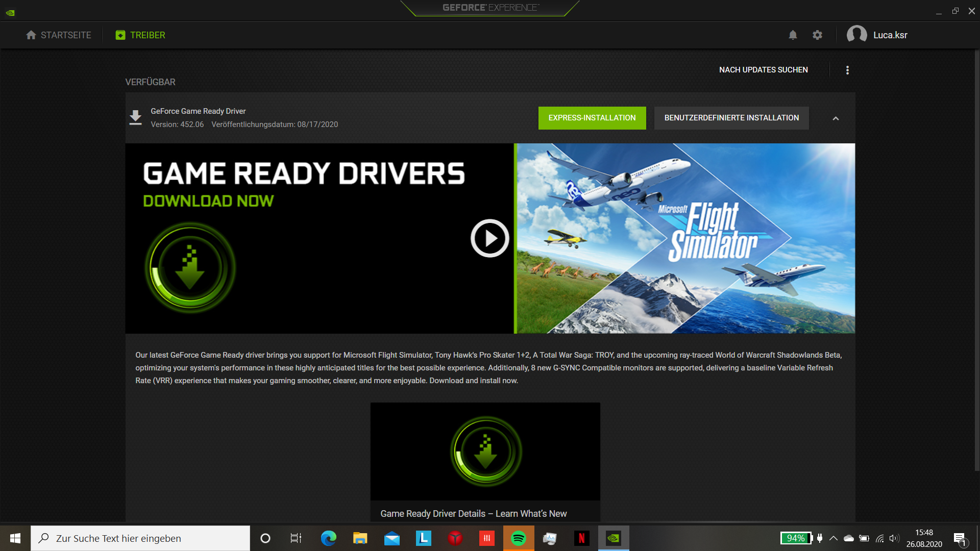Click Nach Updates Suchen
This screenshot has height=551, width=980.
[764, 70]
